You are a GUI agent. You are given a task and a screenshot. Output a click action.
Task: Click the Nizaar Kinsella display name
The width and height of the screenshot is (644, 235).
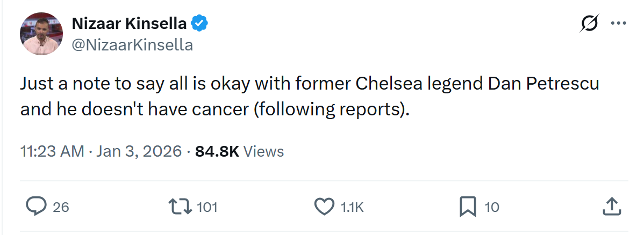(x=129, y=24)
